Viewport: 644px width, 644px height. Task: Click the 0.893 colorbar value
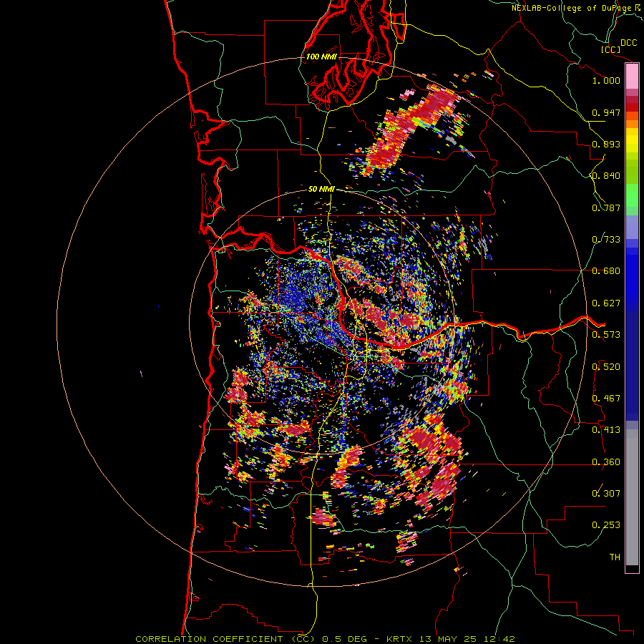(606, 144)
